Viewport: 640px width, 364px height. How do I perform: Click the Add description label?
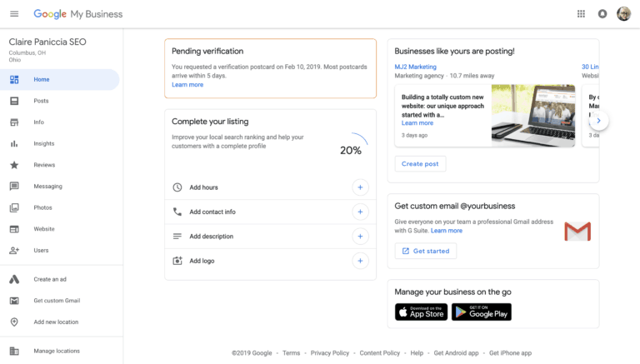tap(212, 237)
